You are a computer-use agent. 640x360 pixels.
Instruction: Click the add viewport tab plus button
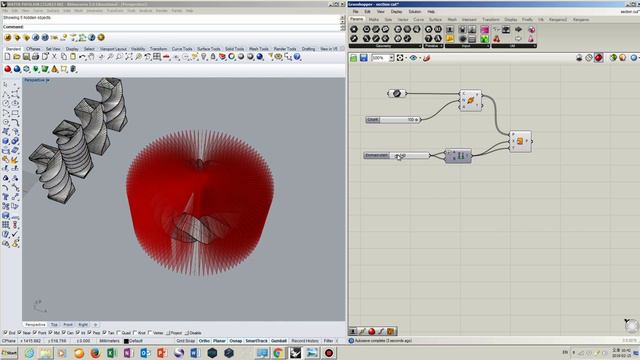pos(96,325)
